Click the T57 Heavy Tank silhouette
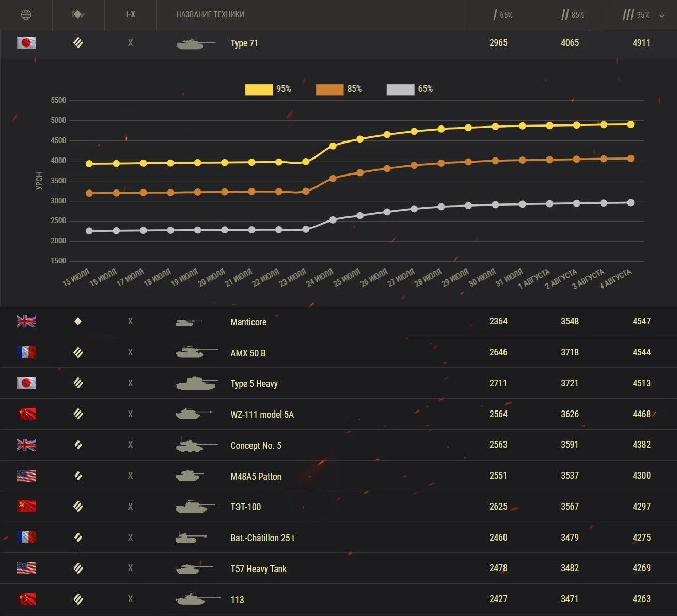This screenshot has width=677, height=616. click(194, 569)
